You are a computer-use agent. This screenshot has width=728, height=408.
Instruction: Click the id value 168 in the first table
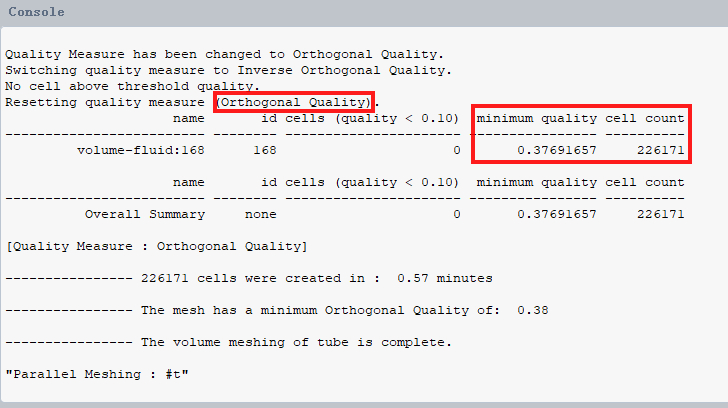[265, 150]
